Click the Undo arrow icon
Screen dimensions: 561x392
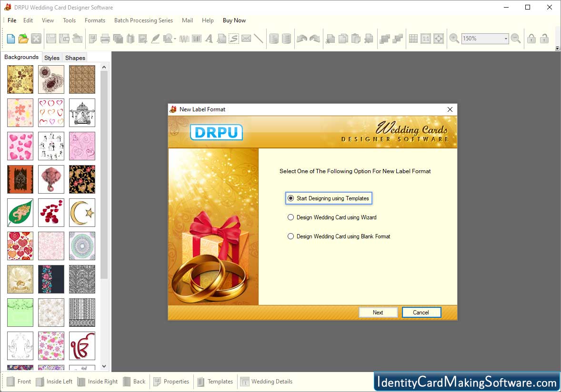click(x=302, y=39)
